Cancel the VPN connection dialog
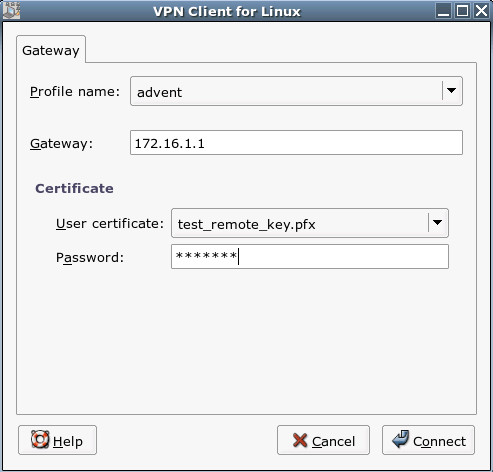 point(323,440)
